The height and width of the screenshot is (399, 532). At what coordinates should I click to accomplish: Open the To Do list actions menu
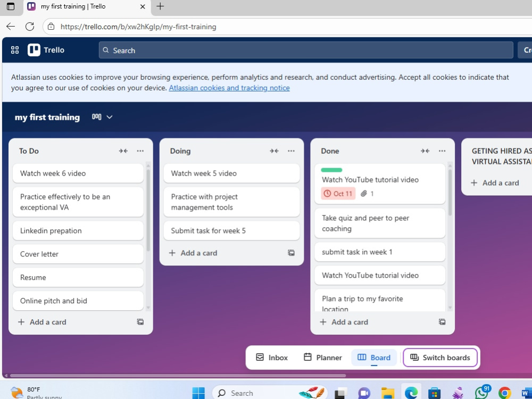(140, 151)
